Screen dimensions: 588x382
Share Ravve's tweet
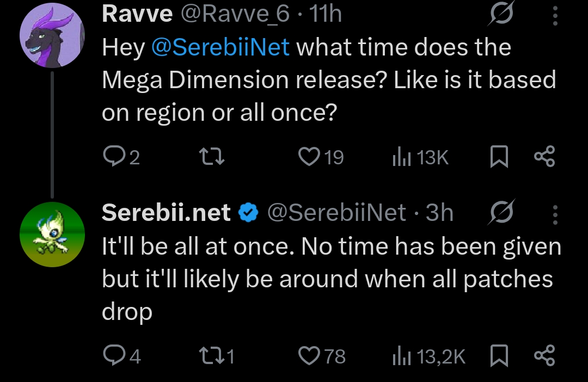544,157
